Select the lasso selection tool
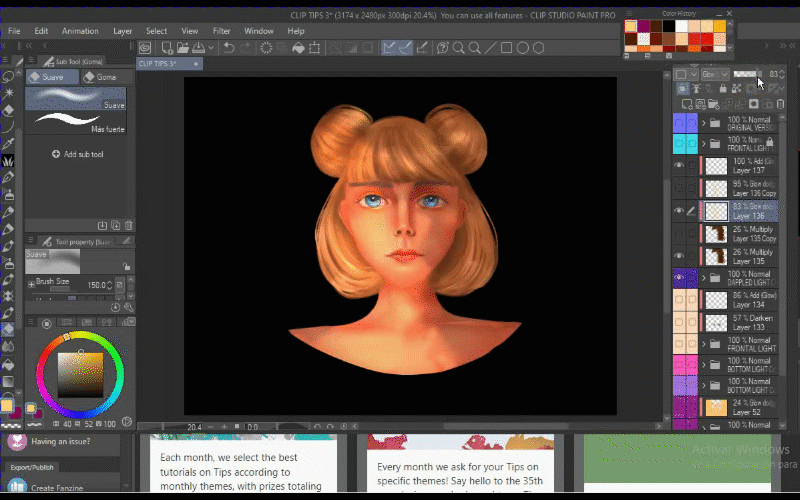 point(8,76)
